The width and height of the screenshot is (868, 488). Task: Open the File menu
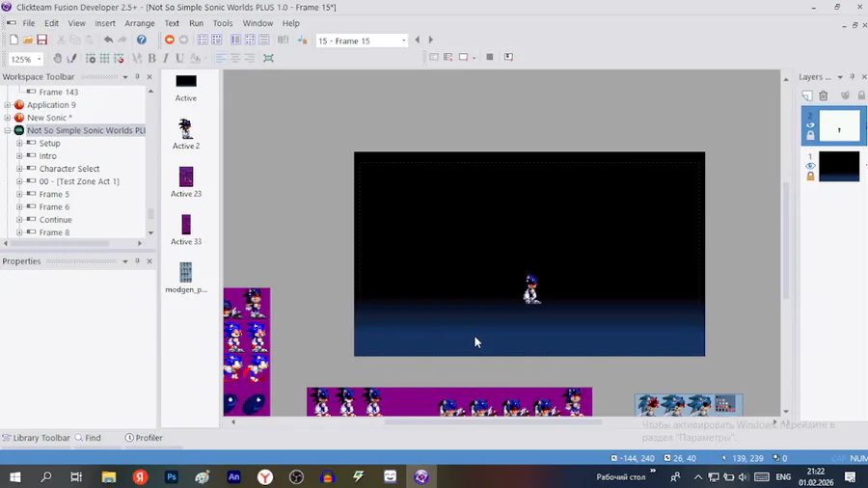pos(29,23)
